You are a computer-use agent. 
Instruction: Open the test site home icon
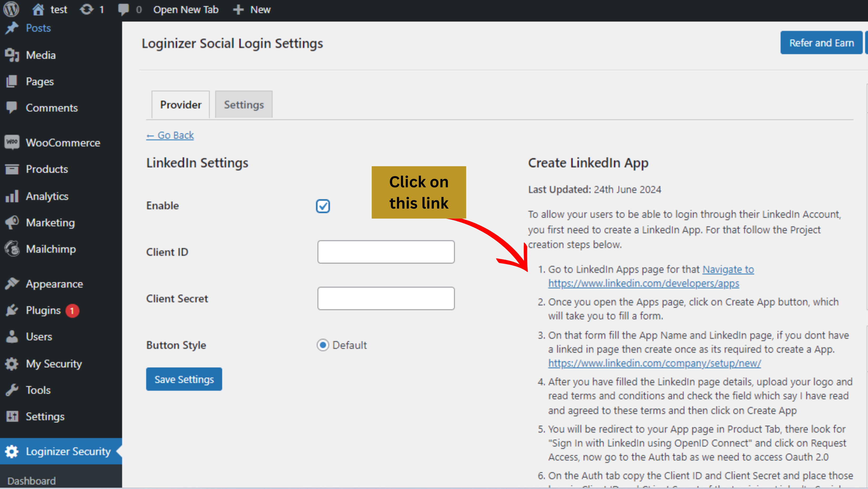38,9
